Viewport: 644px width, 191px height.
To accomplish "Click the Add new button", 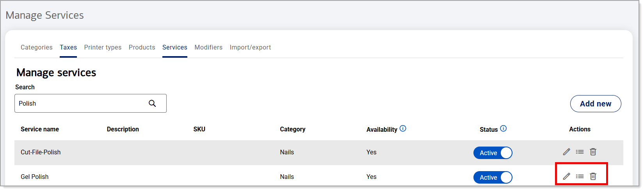I will pos(596,104).
